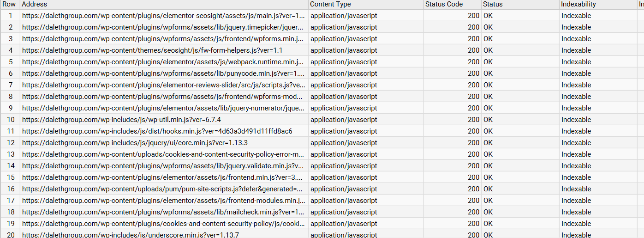Click row number 19 cell
The width and height of the screenshot is (644, 238).
(x=10, y=224)
